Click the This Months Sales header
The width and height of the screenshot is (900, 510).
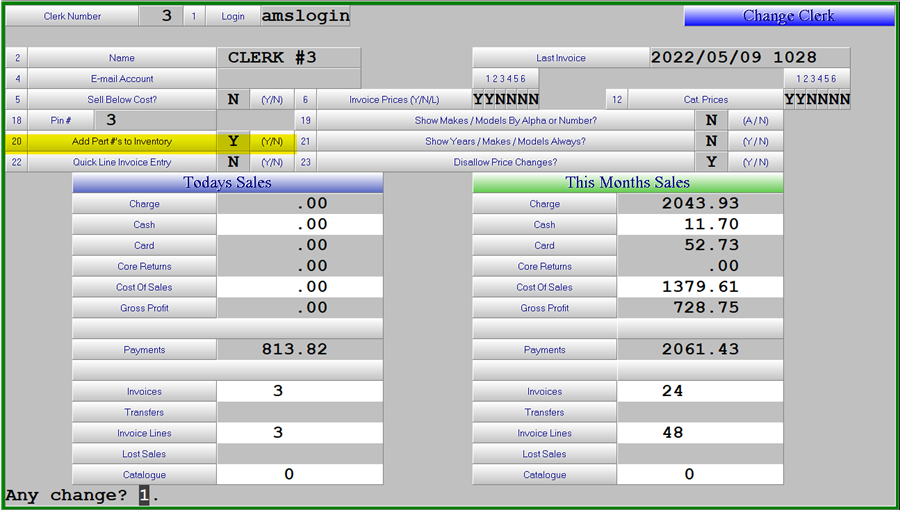coord(627,182)
